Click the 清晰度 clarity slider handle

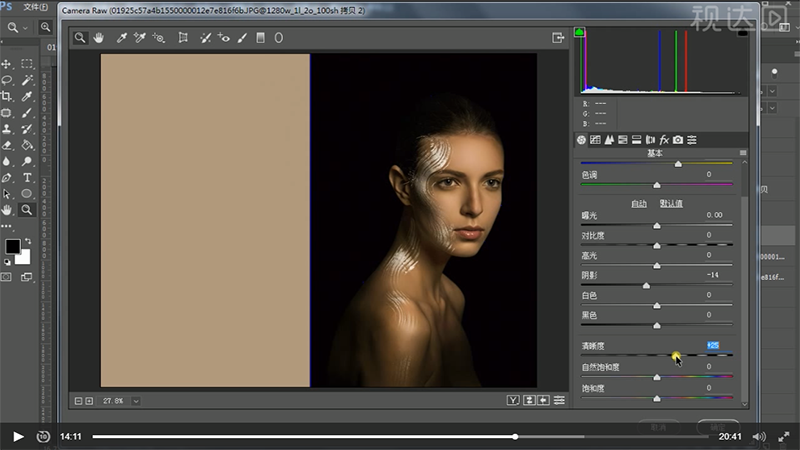pos(676,355)
